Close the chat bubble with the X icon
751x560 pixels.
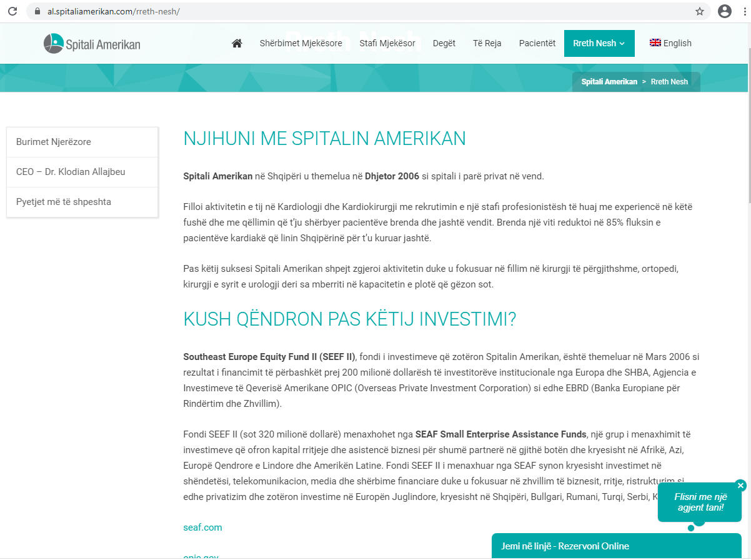(x=740, y=485)
